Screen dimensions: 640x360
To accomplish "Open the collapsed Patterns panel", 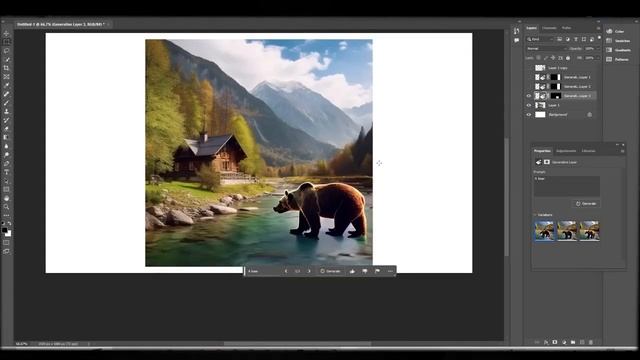I will coord(617,60).
